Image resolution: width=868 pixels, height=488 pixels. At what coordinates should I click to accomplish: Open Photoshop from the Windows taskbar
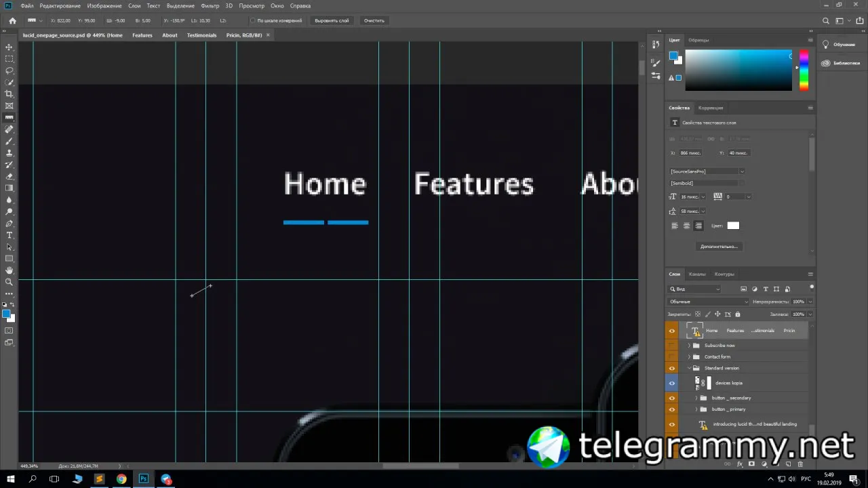[x=144, y=479]
